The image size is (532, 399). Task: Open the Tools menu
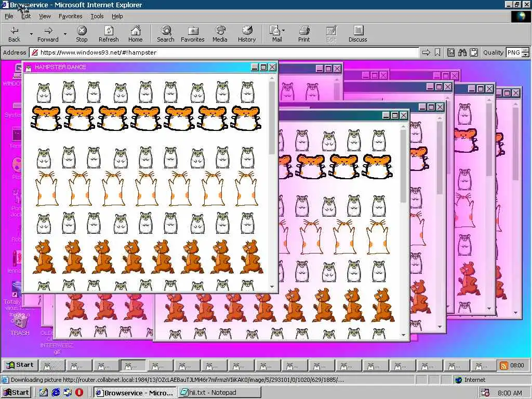[97, 16]
